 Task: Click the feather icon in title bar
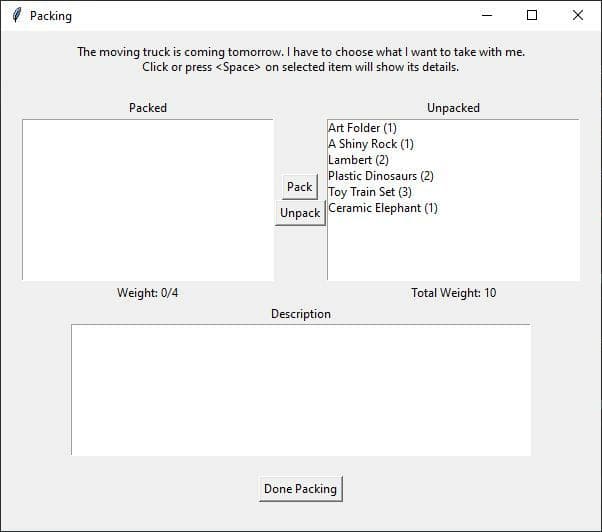click(x=17, y=15)
